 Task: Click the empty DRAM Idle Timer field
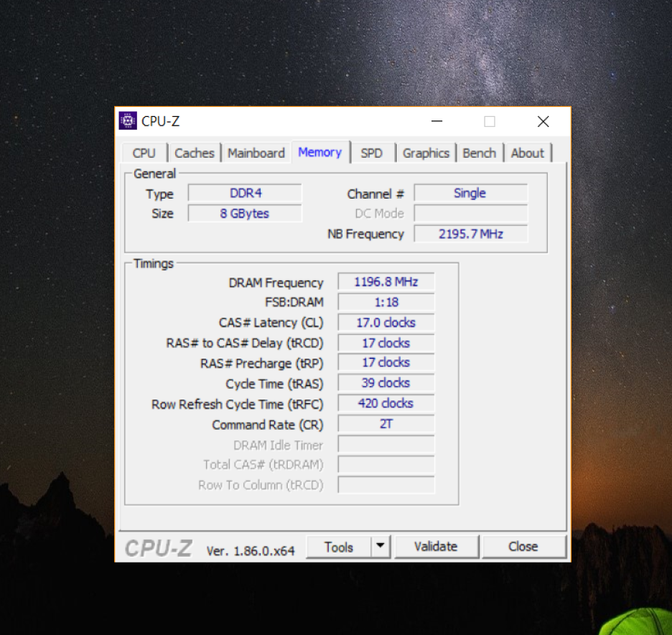pos(386,444)
